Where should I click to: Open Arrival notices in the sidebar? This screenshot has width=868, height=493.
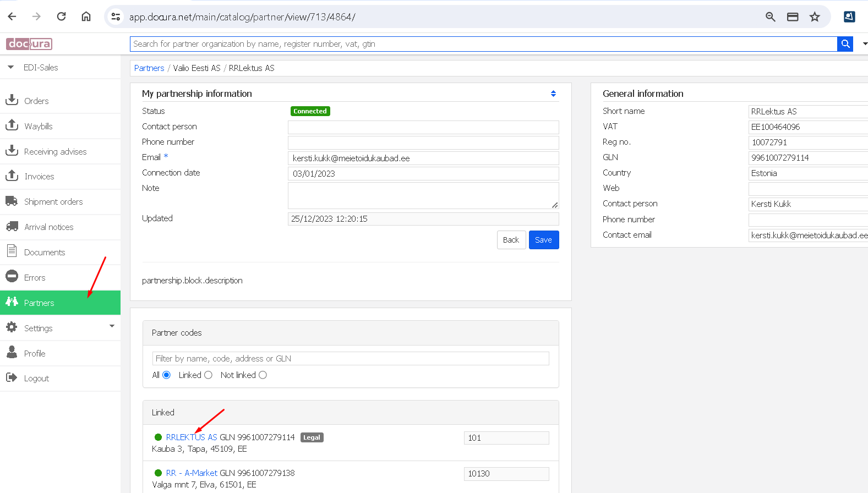point(48,227)
